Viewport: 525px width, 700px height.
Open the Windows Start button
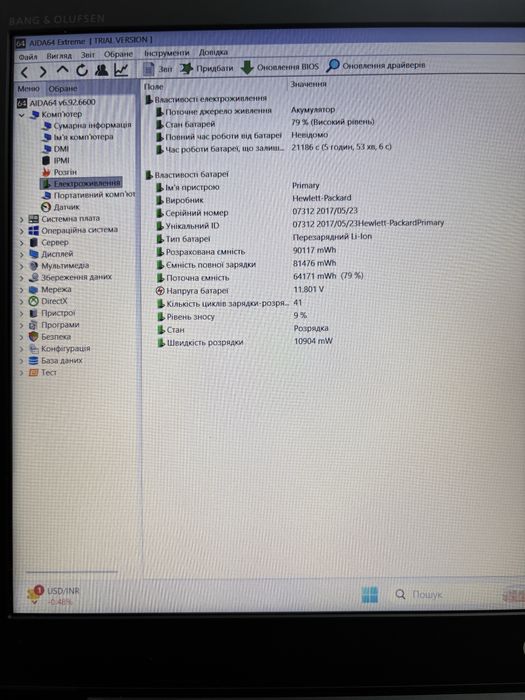tap(370, 594)
